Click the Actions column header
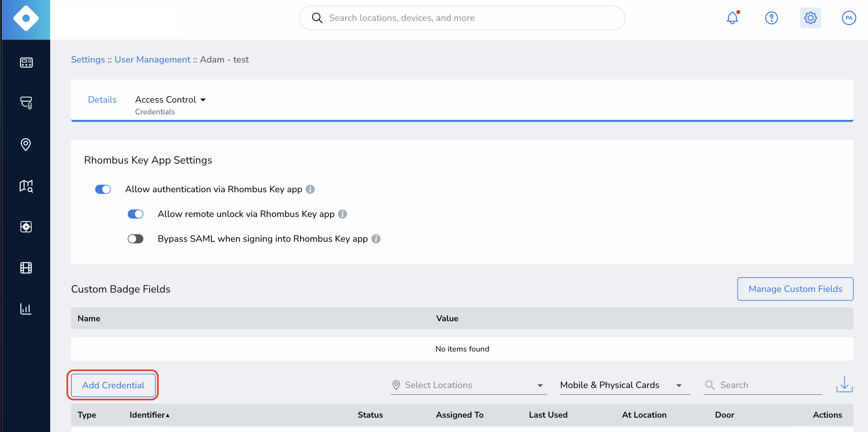 coord(827,415)
